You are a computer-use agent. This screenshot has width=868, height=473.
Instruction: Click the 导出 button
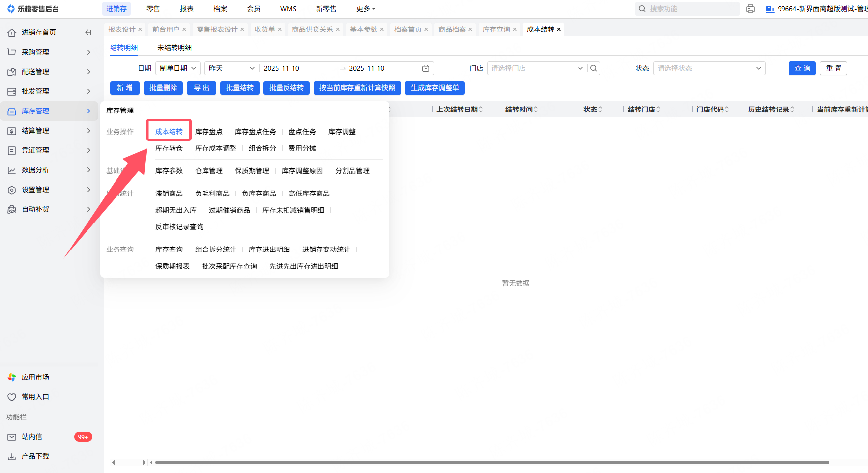pyautogui.click(x=202, y=88)
